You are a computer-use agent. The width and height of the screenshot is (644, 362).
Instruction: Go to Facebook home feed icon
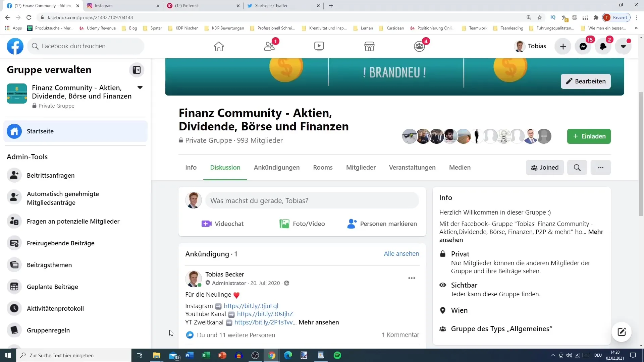click(x=219, y=46)
